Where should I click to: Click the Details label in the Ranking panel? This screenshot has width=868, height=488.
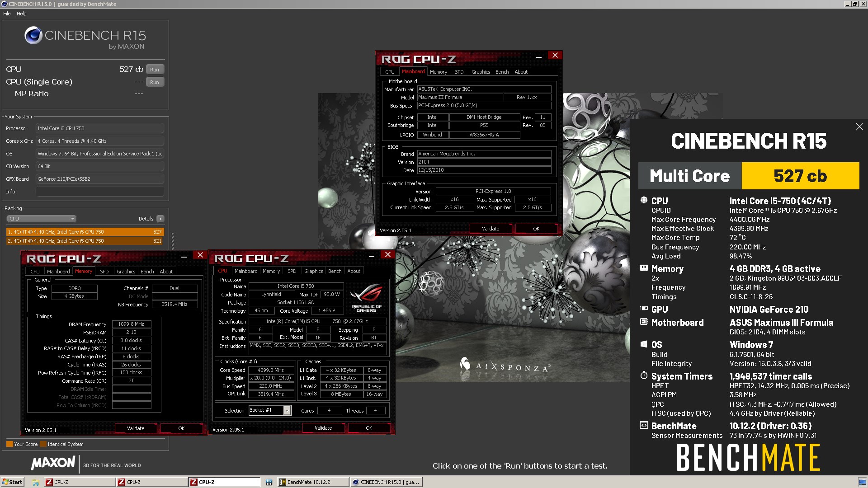pos(146,219)
